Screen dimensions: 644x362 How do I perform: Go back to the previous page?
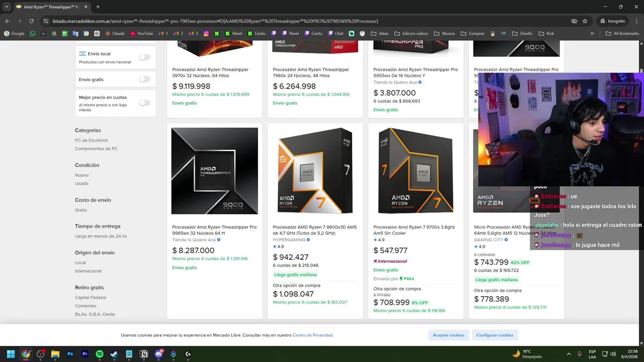point(8,21)
